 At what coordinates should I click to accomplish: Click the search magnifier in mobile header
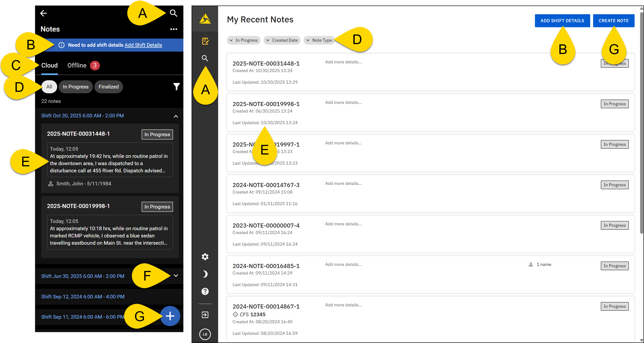[x=173, y=13]
